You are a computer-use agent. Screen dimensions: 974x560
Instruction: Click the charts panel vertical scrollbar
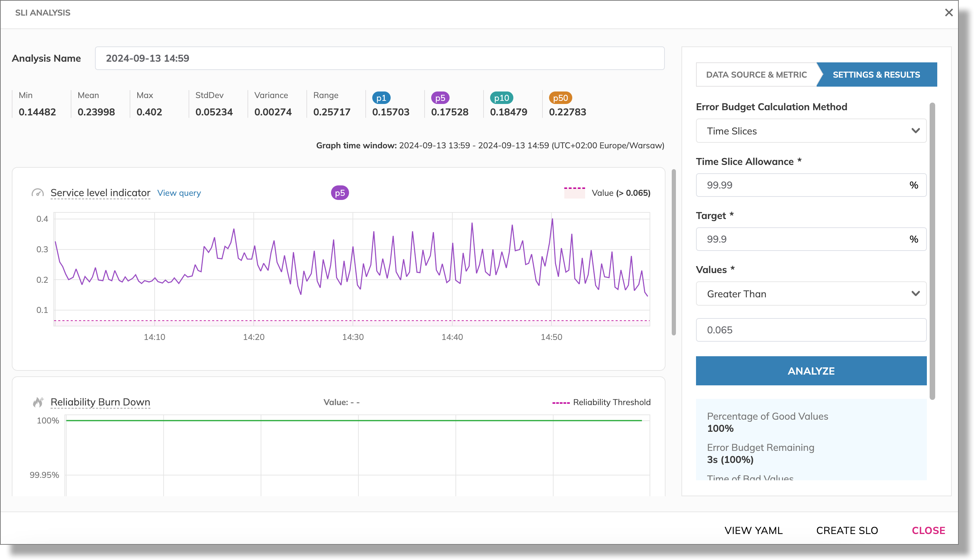tap(673, 252)
